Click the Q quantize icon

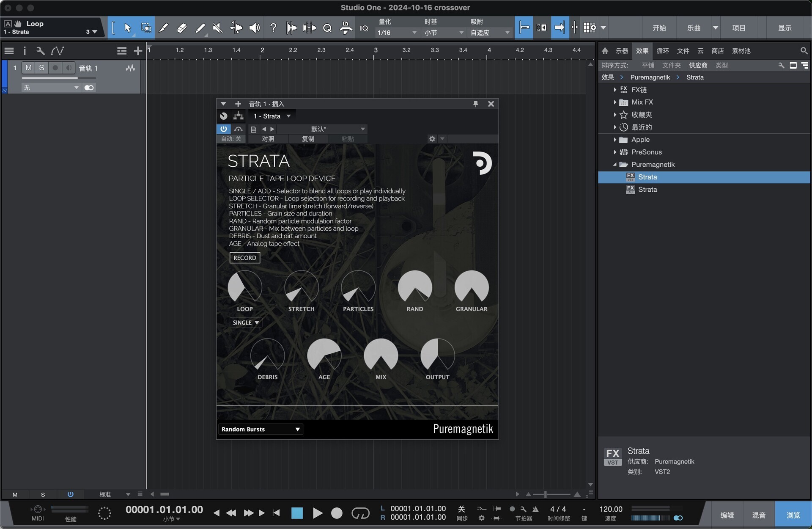click(x=327, y=28)
